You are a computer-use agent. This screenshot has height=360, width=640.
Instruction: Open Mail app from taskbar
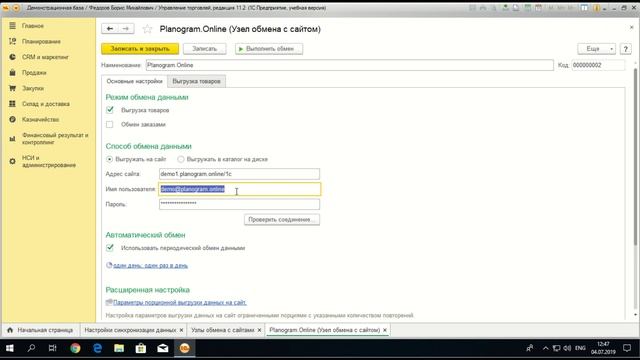pos(163,348)
